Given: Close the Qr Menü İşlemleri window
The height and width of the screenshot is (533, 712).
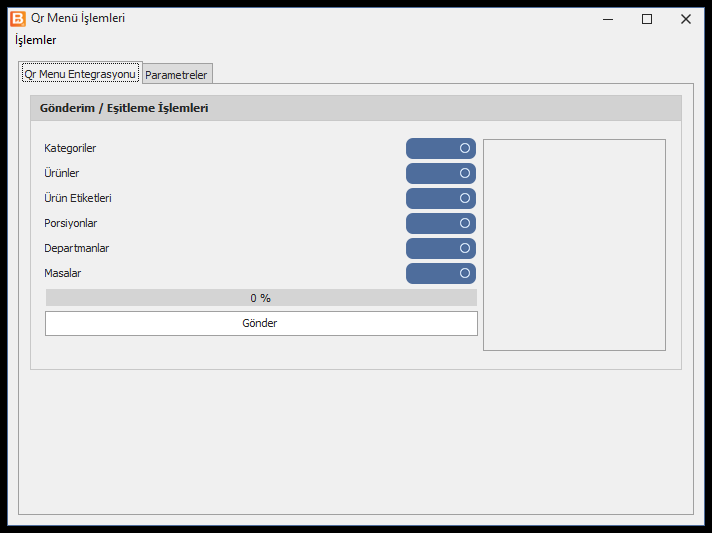Looking at the screenshot, I should tap(686, 19).
